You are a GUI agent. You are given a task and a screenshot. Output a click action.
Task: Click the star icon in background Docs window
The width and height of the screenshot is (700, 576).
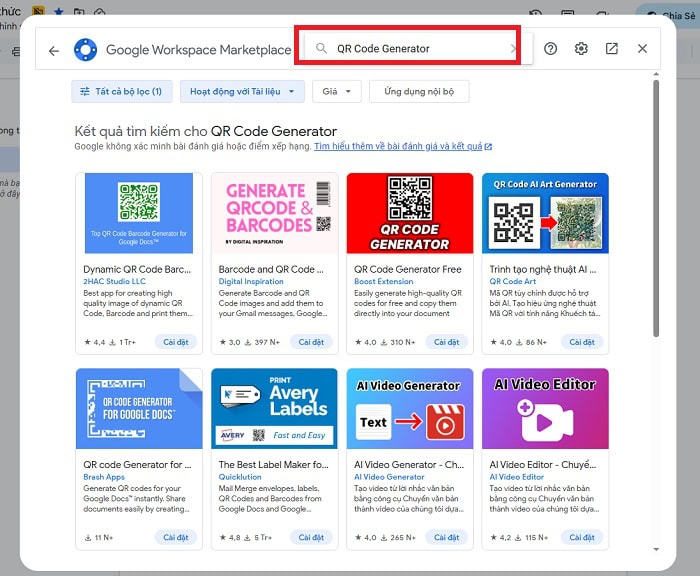[x=58, y=12]
